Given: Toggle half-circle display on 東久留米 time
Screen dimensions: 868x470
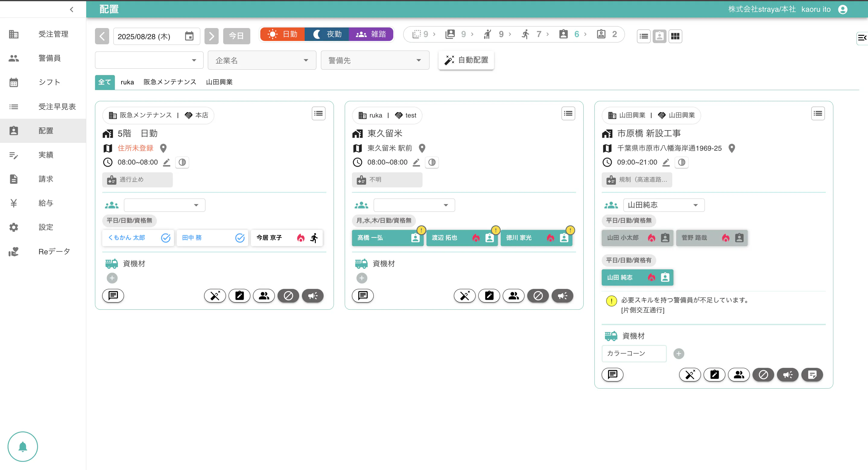Looking at the screenshot, I should [x=432, y=162].
